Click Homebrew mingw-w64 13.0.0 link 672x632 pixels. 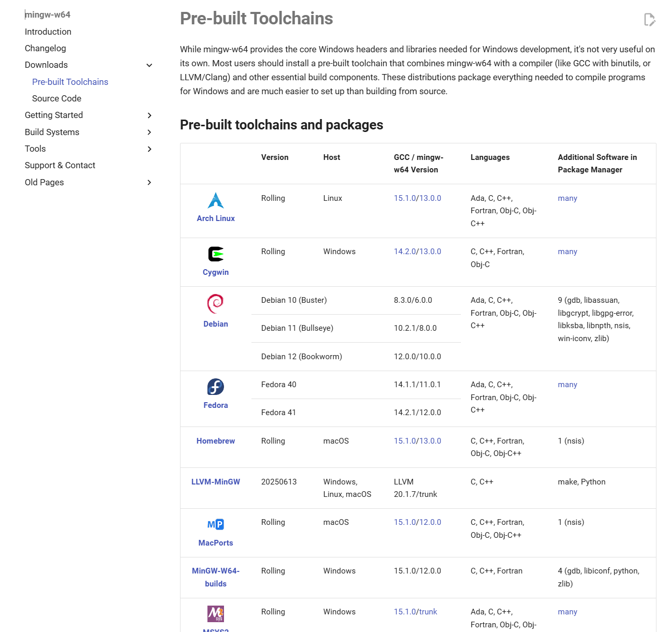click(x=430, y=441)
